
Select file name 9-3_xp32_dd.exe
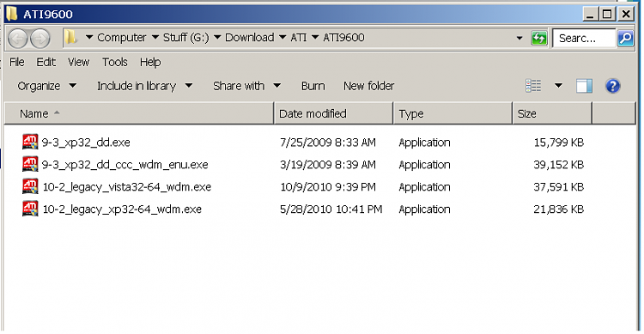click(x=86, y=143)
